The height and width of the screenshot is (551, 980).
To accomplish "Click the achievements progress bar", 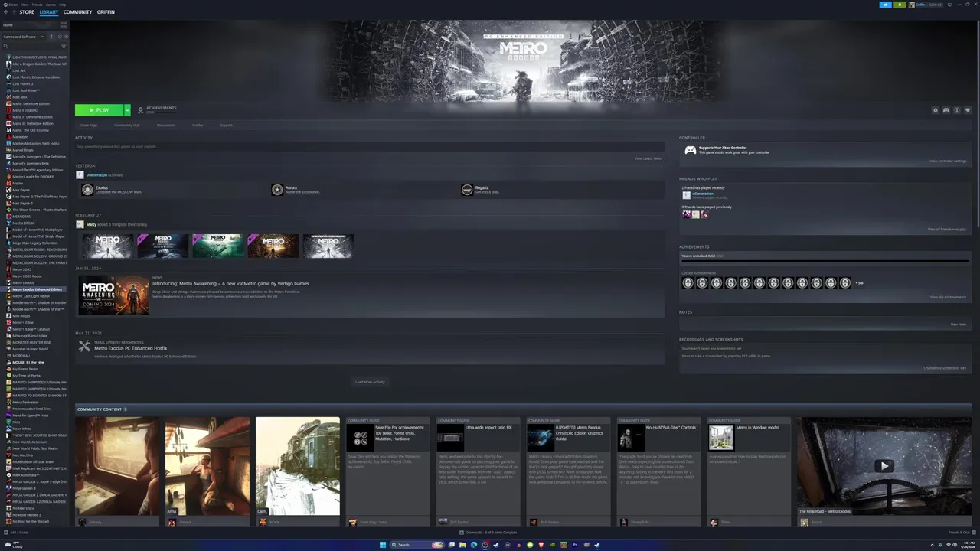I will coord(825,261).
